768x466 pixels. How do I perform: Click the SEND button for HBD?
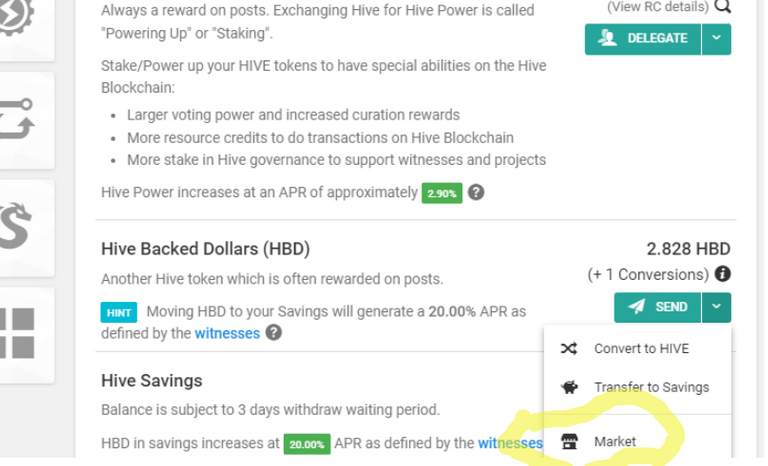pyautogui.click(x=657, y=307)
